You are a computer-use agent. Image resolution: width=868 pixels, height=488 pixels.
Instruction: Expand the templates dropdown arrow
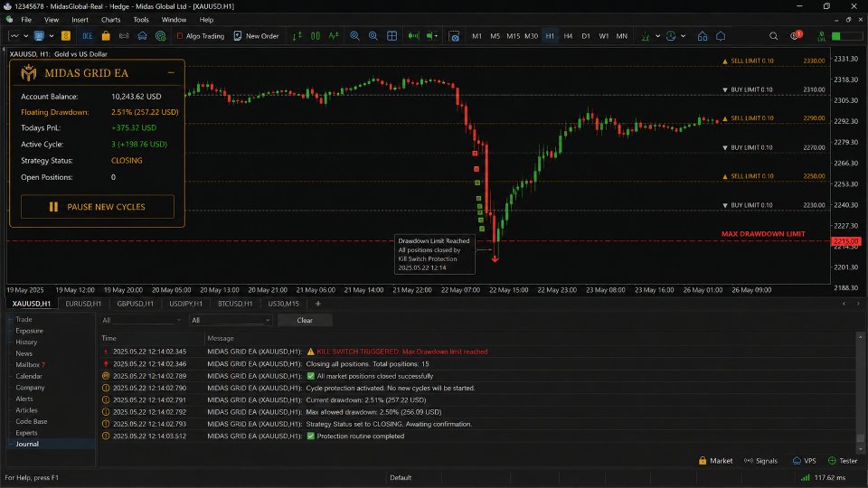(684, 36)
